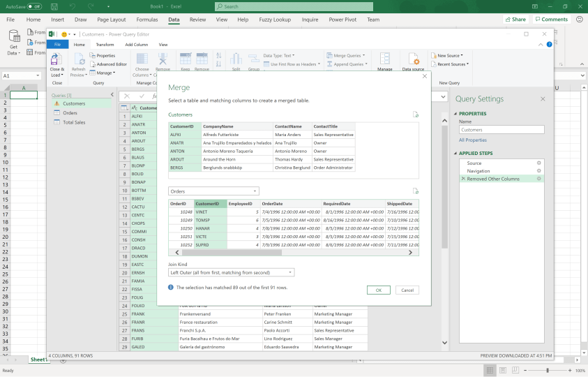This screenshot has width=588, height=377.
Task: Click the Refresh Preview icon
Action: (x=79, y=59)
